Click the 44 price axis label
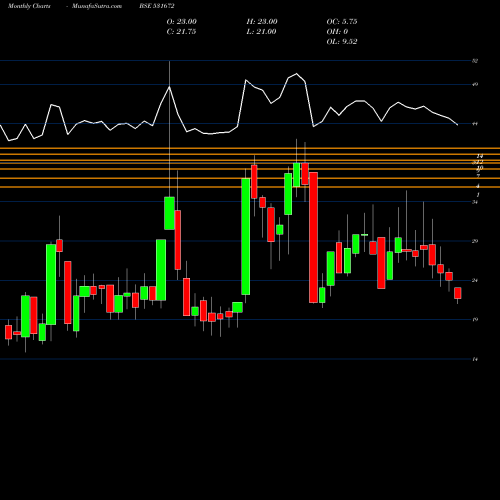500x500 pixels. click(x=475, y=124)
